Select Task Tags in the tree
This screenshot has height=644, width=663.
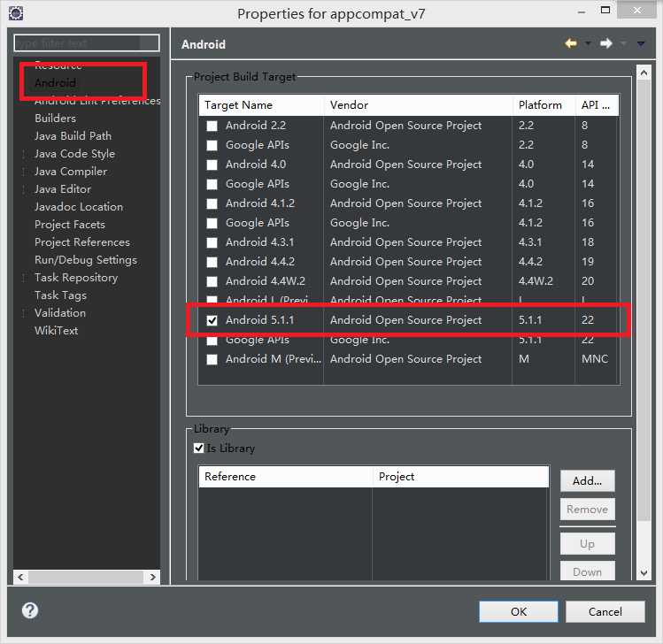60,295
